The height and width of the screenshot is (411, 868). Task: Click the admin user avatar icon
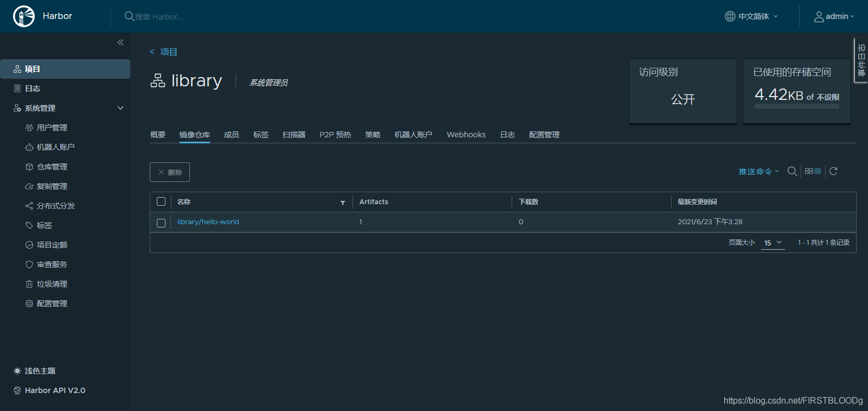pos(819,17)
